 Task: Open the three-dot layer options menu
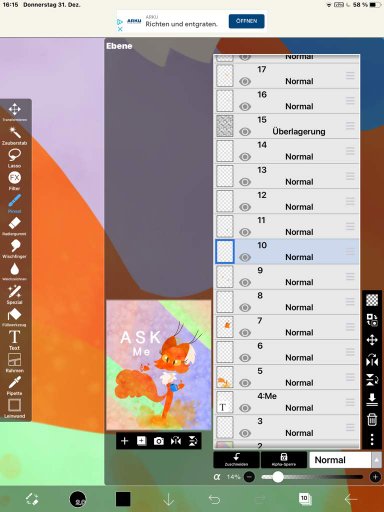(372, 440)
